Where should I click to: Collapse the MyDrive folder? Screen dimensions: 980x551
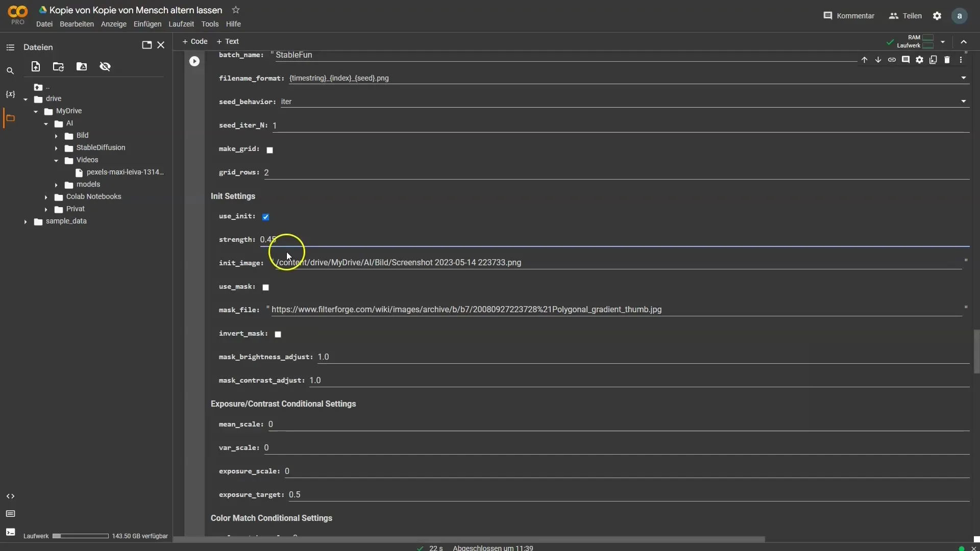36,112
